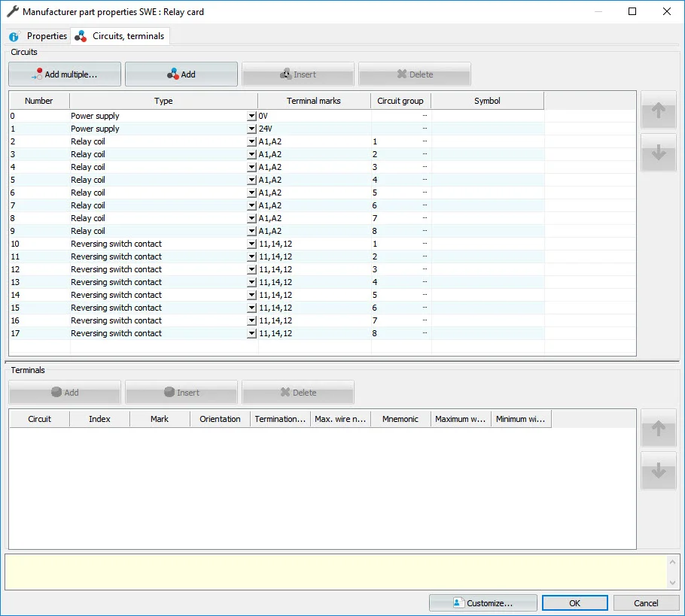Screen dimensions: 685x616
Task: Open type dropdown for circuit 10
Action: [251, 244]
